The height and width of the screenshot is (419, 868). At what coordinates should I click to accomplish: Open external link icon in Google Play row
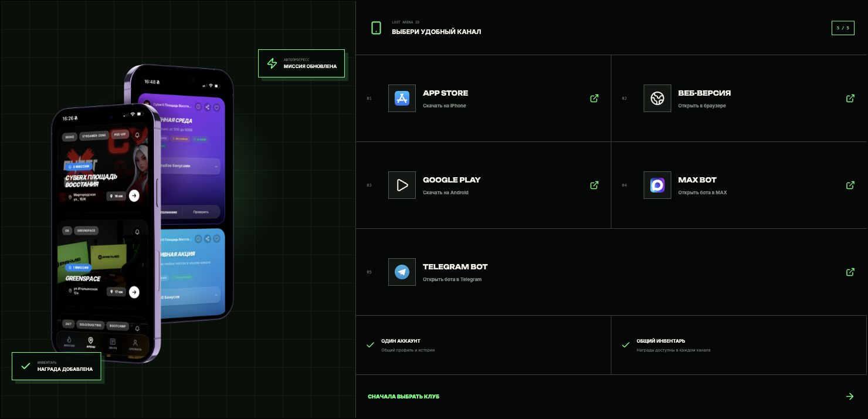594,185
